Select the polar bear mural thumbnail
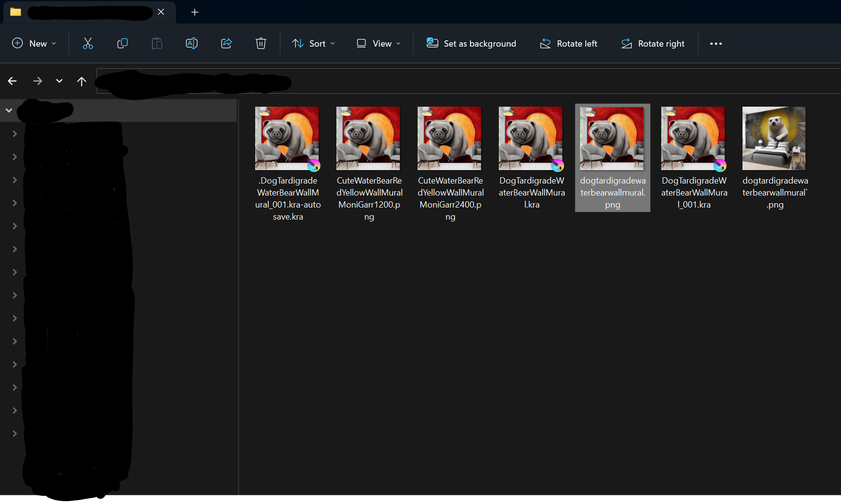 [774, 138]
